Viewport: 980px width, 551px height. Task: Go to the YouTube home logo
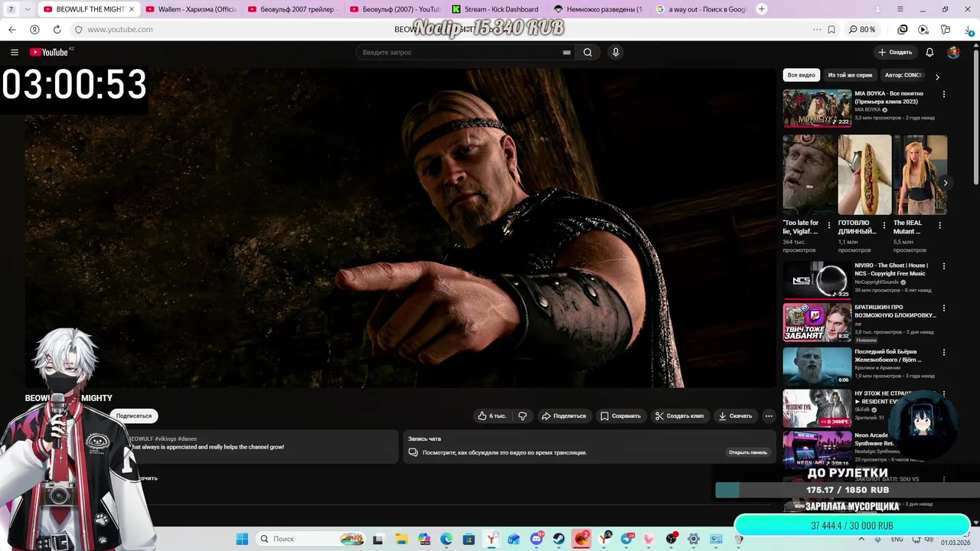49,52
